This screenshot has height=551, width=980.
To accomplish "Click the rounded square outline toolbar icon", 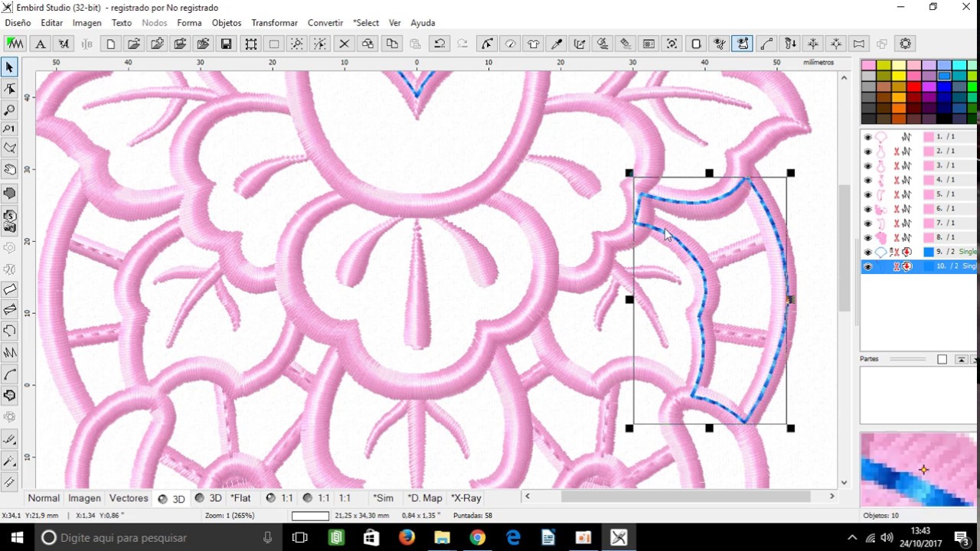I will pyautogui.click(x=696, y=44).
